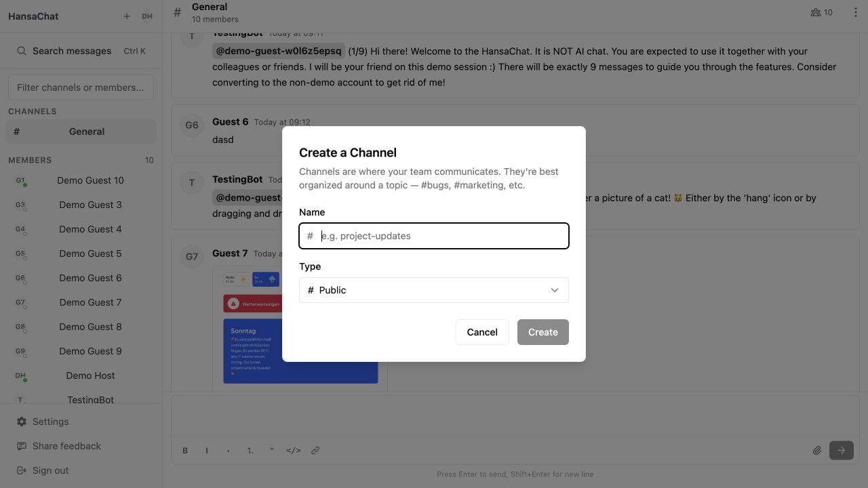
Task: Click the hash icon in the channel header
Action: point(177,12)
